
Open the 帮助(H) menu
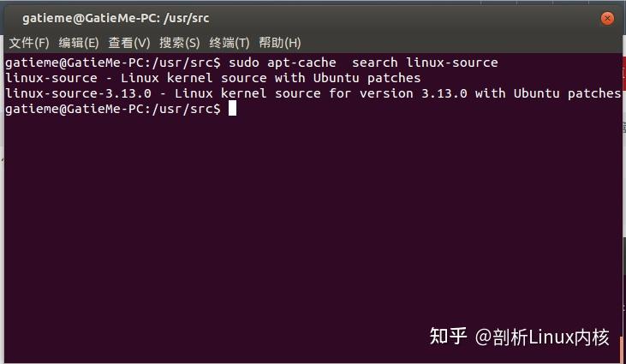(x=280, y=43)
